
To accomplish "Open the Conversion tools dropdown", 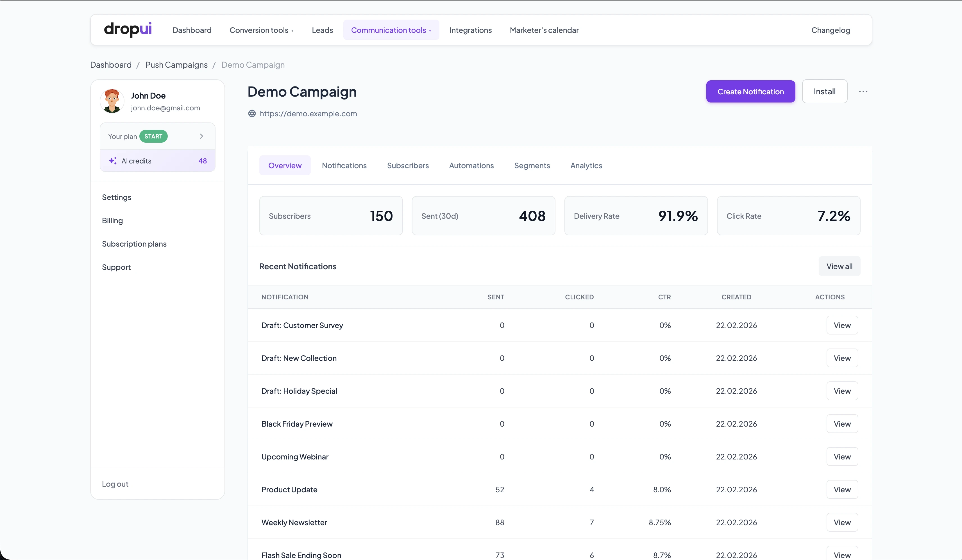I will (x=262, y=30).
